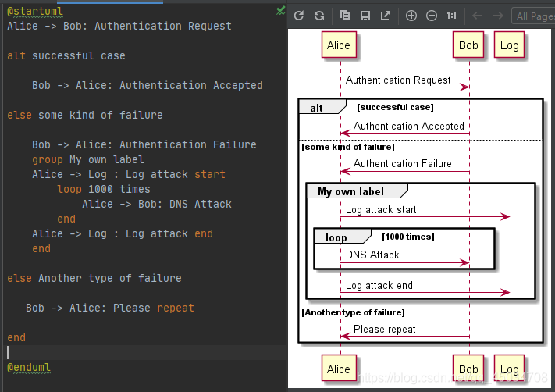
Task: Open the All Pages dropdown
Action: [x=533, y=16]
